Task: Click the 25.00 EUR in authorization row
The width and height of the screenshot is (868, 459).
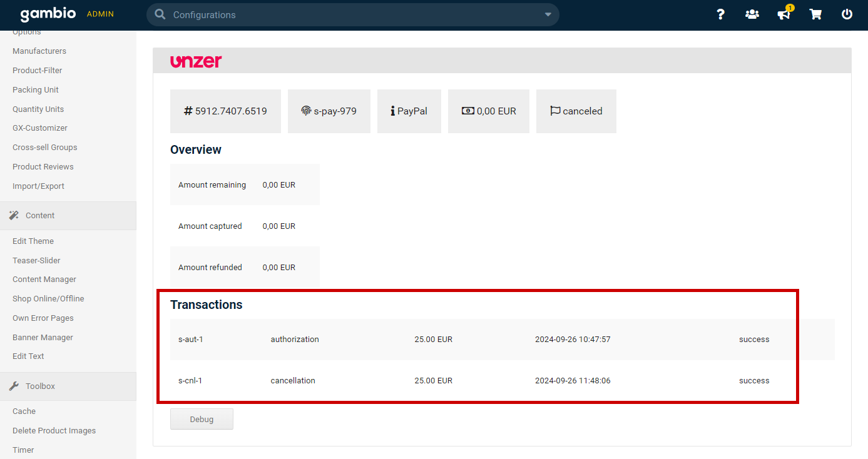Action: pos(433,340)
